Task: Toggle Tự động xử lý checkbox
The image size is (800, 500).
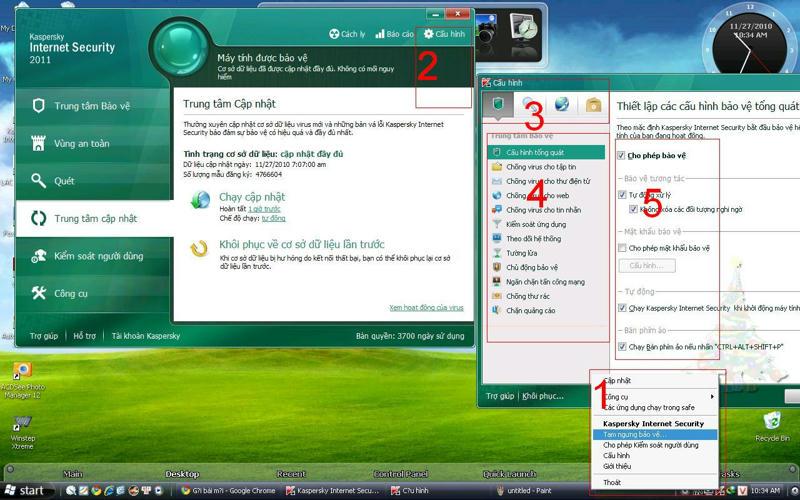Action: [x=622, y=195]
